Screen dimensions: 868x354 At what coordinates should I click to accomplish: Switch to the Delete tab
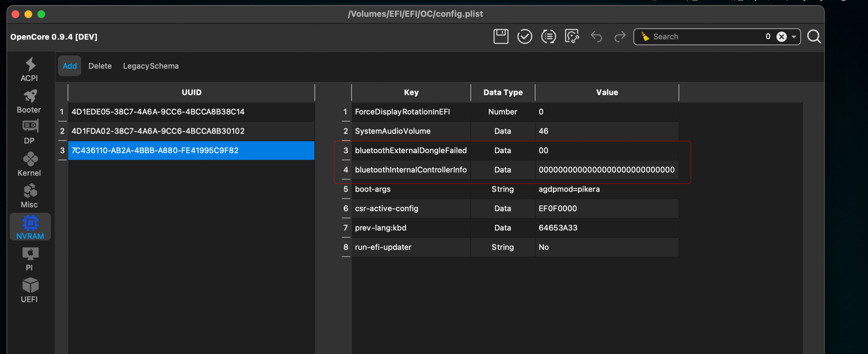tap(100, 66)
